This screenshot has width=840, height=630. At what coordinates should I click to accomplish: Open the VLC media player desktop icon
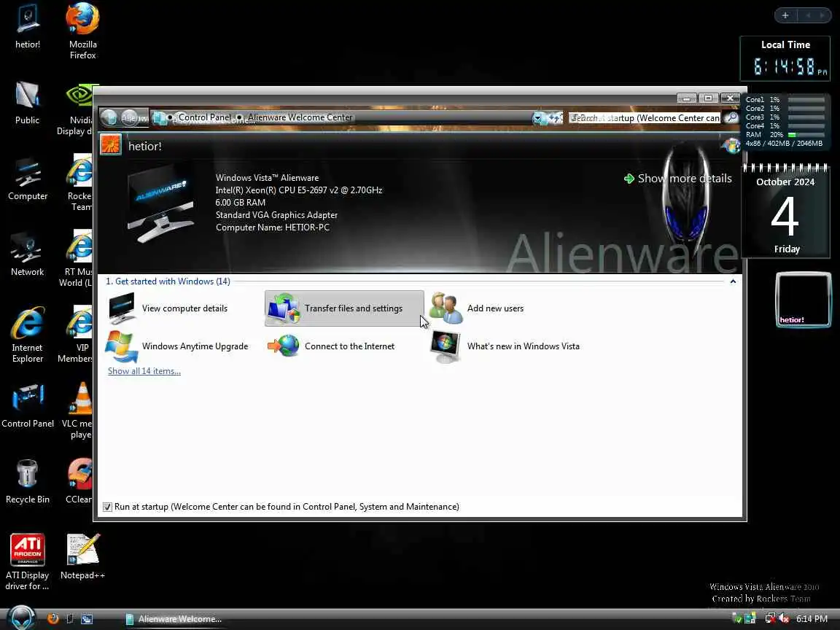[x=78, y=411]
